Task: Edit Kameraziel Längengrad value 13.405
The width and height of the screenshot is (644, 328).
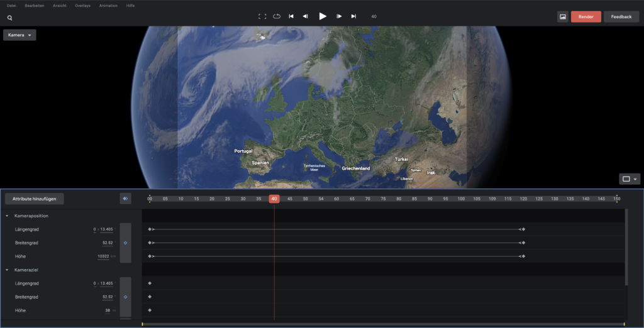Action: pos(106,283)
